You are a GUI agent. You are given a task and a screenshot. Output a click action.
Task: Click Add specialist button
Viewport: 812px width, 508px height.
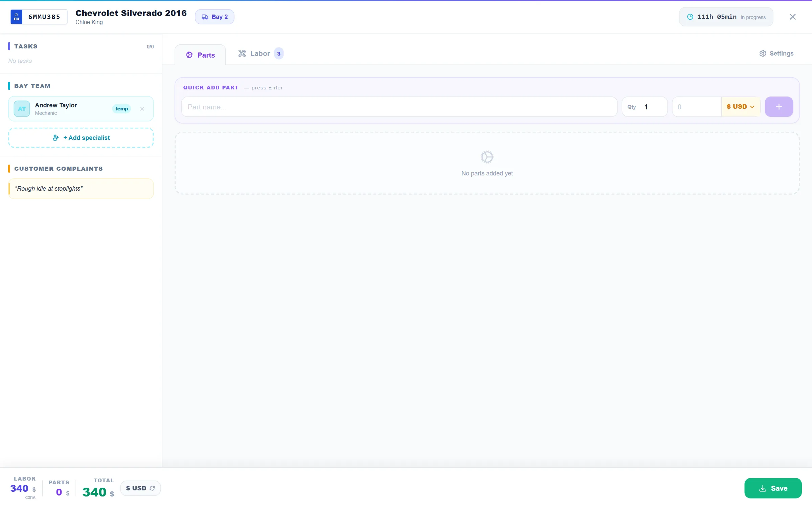pyautogui.click(x=81, y=138)
